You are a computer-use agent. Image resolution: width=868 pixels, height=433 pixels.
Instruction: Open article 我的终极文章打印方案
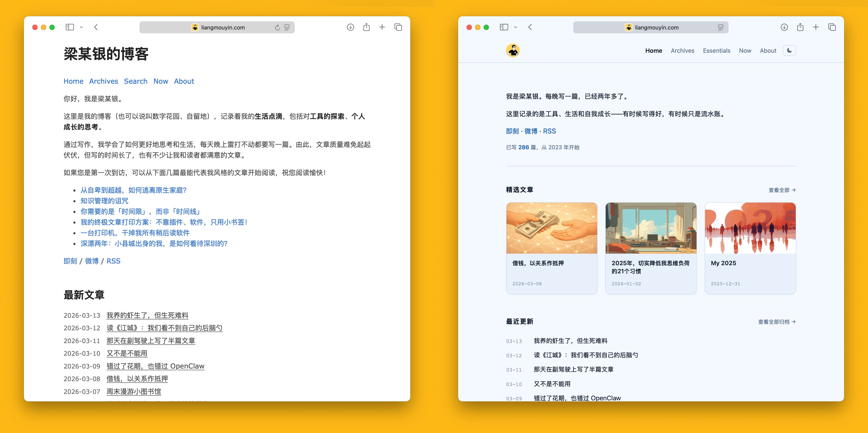(164, 222)
